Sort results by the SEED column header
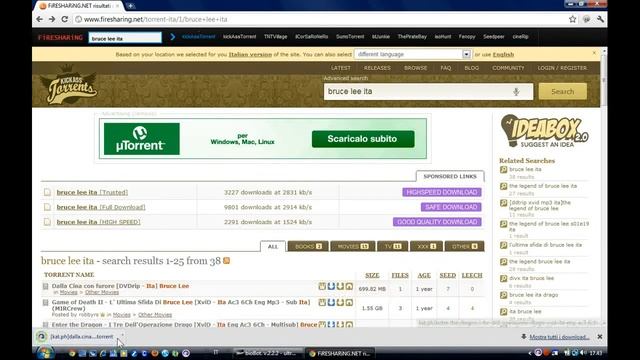The height and width of the screenshot is (360, 640). point(447,276)
